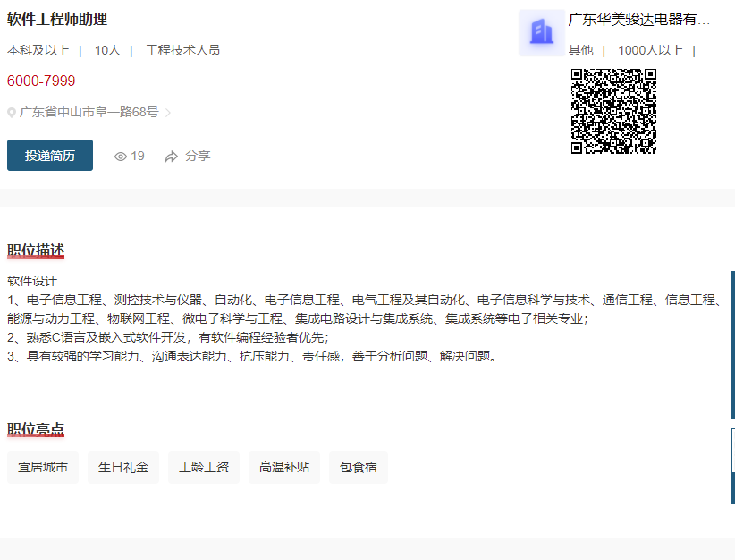
Task: Select the 生日礼金 highlight tag
Action: pyautogui.click(x=123, y=467)
